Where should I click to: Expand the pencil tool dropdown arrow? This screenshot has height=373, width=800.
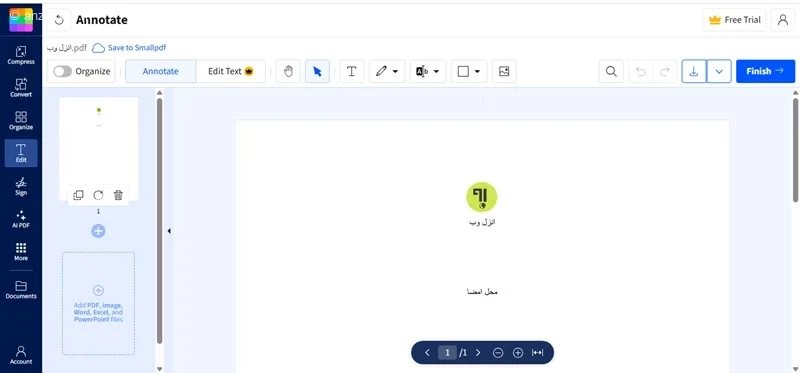(x=395, y=71)
